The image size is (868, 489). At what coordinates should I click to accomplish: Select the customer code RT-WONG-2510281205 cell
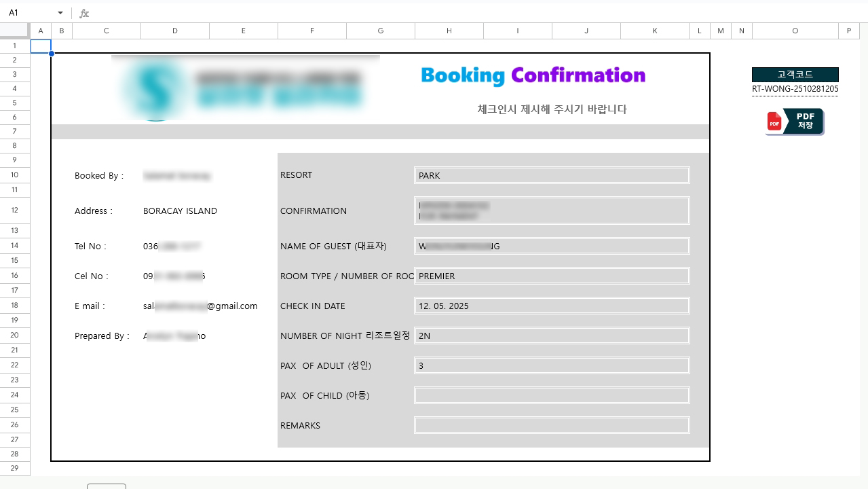(795, 89)
